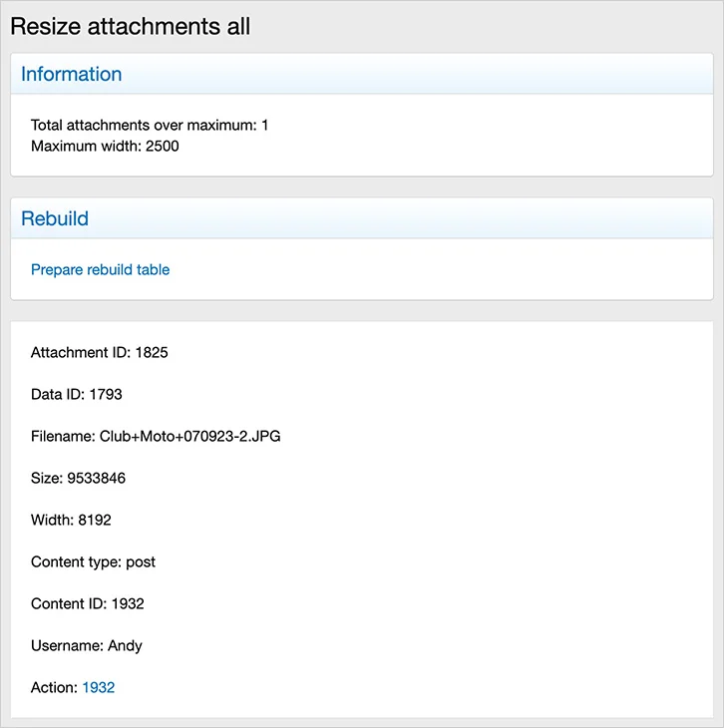Image resolution: width=724 pixels, height=728 pixels.
Task: Click the Data ID label text
Action: (58, 394)
